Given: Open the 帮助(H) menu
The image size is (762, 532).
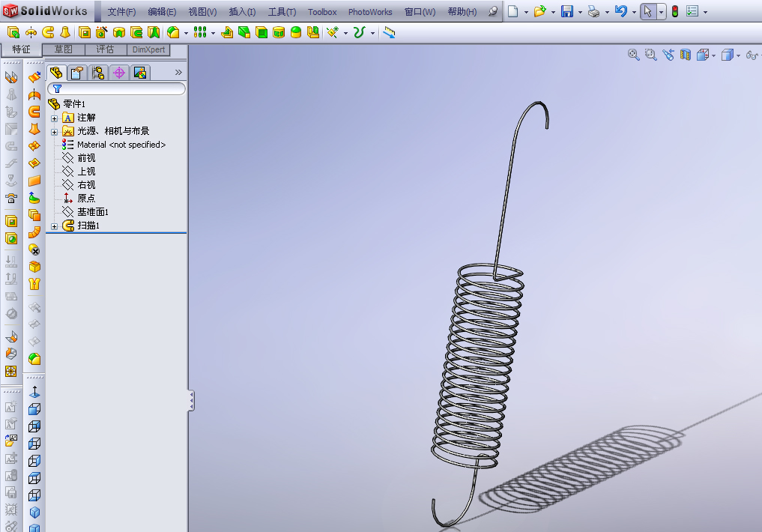Looking at the screenshot, I should pos(462,12).
